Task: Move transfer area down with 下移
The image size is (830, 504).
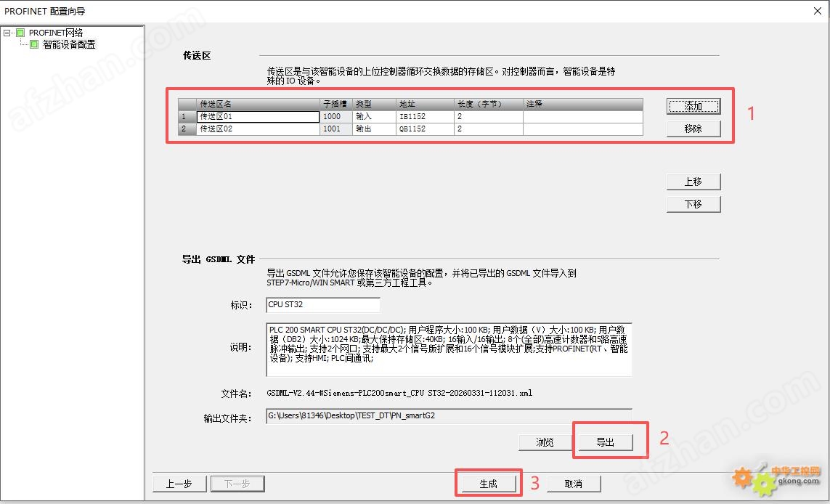Action: [693, 204]
